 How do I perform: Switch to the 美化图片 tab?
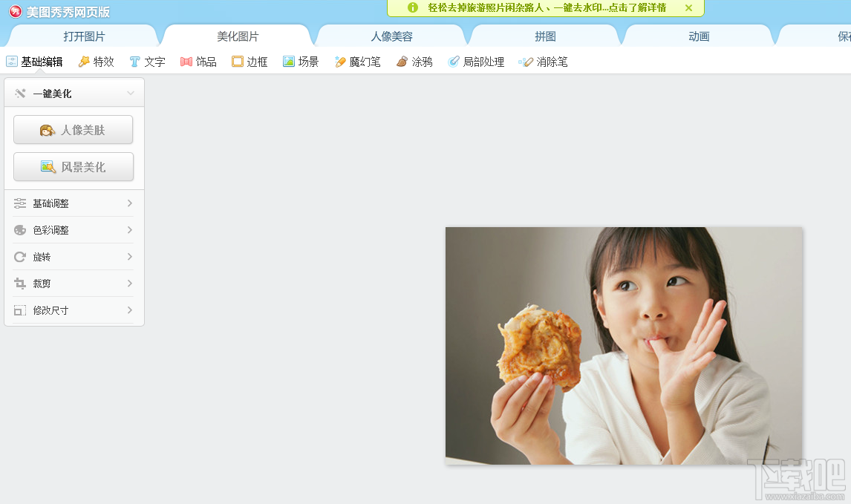coord(238,36)
